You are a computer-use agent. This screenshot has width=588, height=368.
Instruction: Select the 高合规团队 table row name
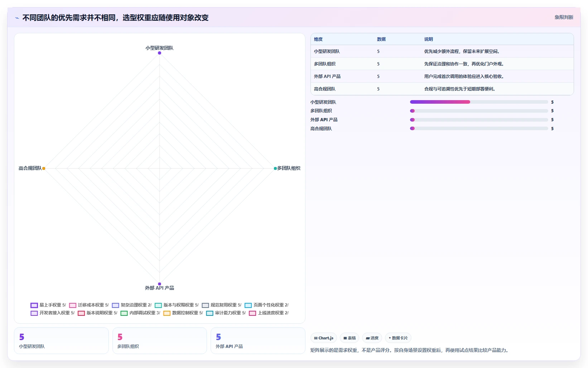click(325, 89)
